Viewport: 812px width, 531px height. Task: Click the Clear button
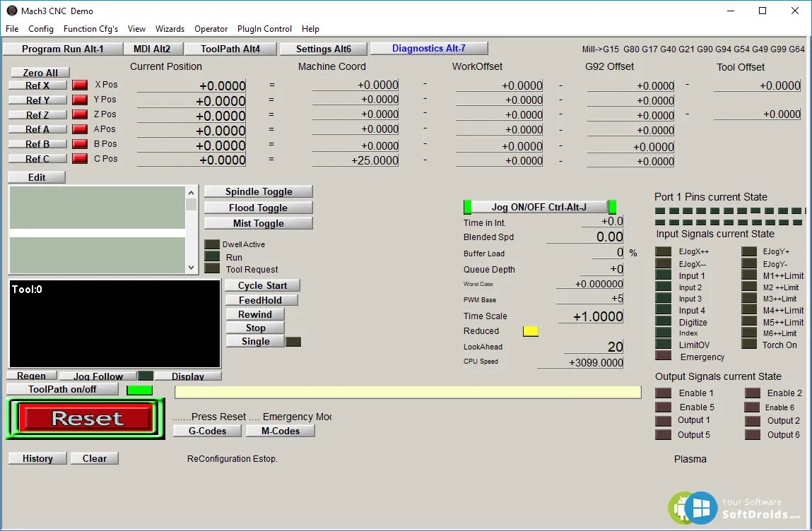pyautogui.click(x=94, y=458)
